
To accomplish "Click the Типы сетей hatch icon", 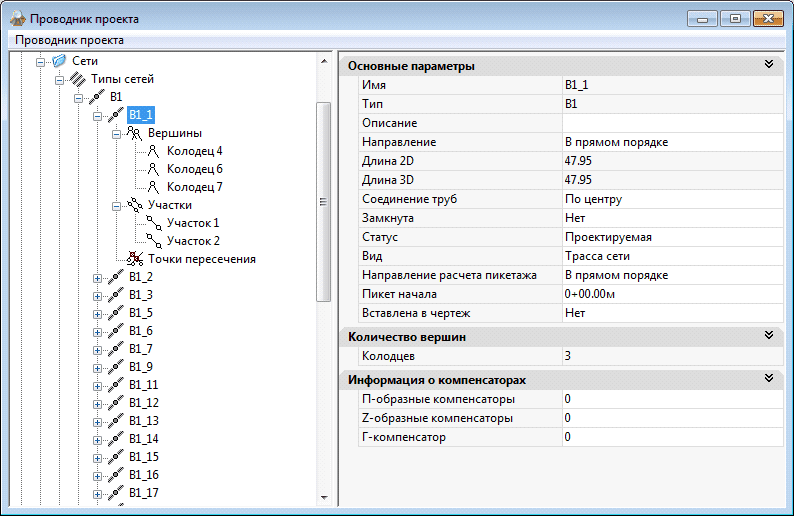I will [x=78, y=79].
